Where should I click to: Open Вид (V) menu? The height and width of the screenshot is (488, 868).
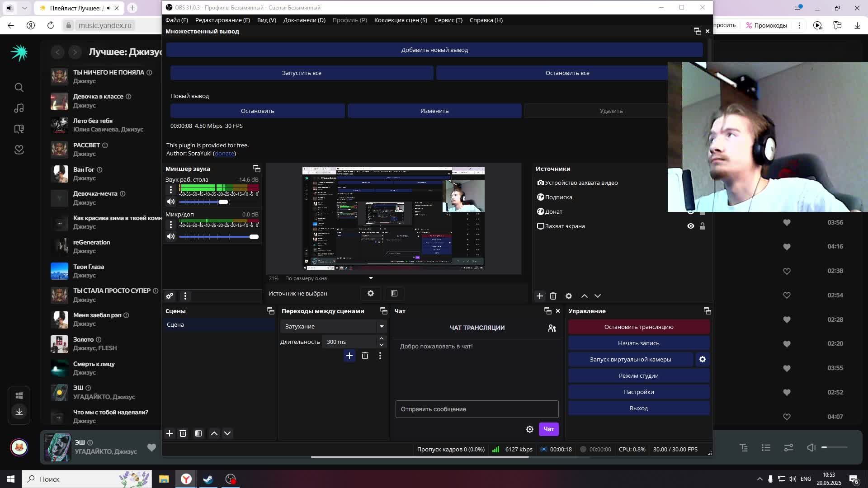pyautogui.click(x=267, y=20)
